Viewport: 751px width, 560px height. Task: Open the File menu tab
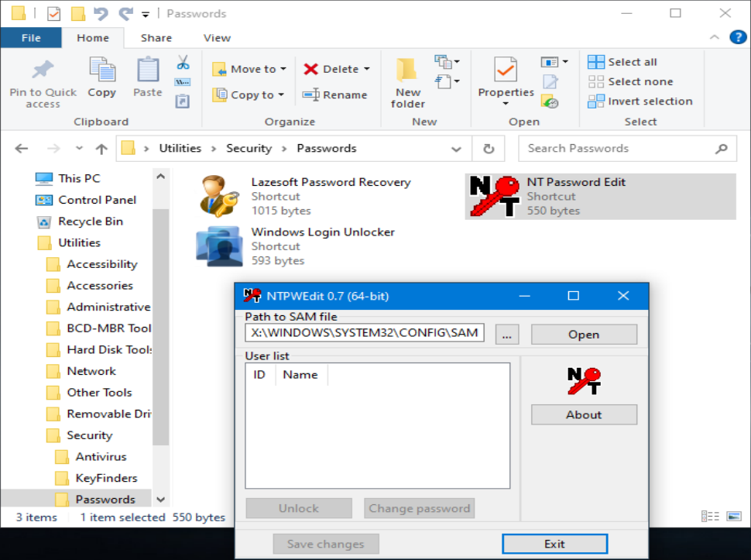pos(31,38)
